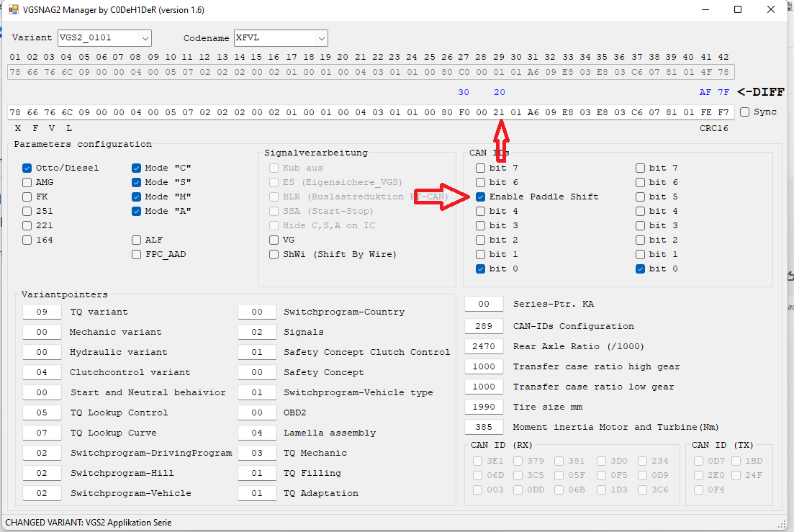This screenshot has height=532, width=794.
Task: Click the TQ variant value field
Action: point(41,312)
